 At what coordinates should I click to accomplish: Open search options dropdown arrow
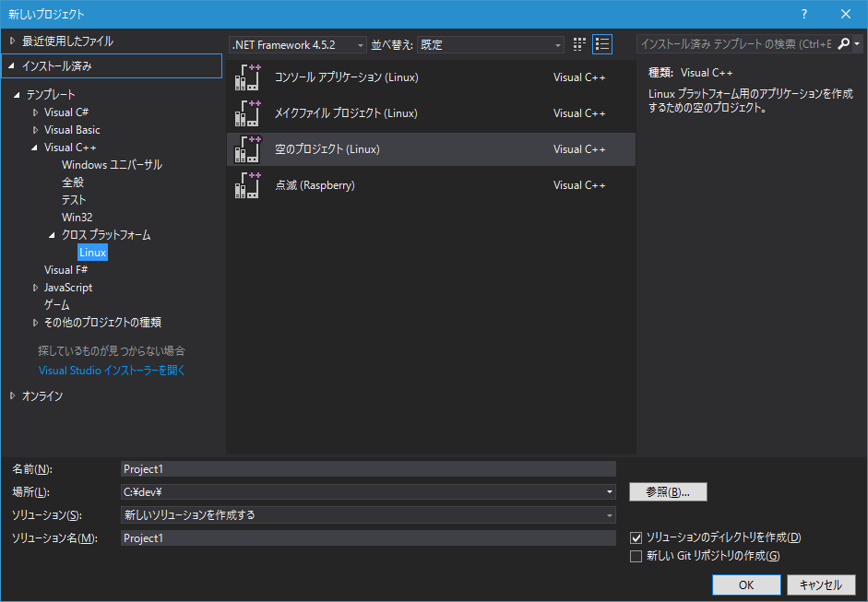point(857,43)
